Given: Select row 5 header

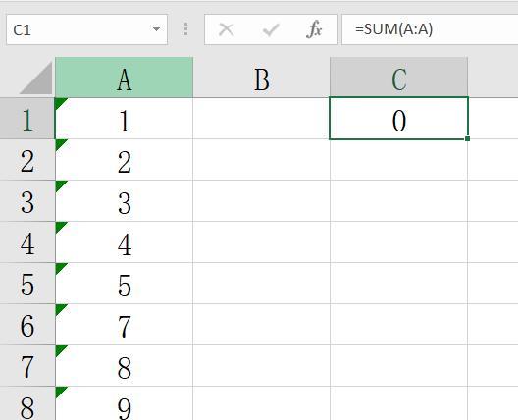Looking at the screenshot, I should point(27,284).
